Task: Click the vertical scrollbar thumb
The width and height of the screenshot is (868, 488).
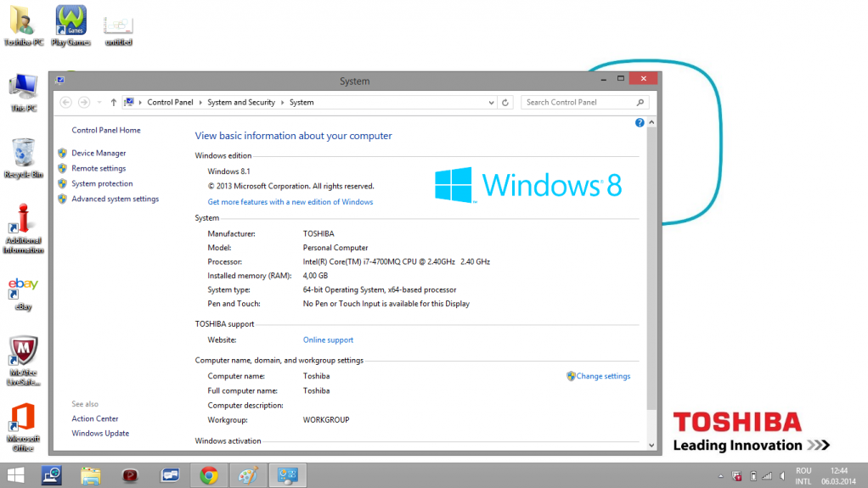Action: [x=651, y=269]
